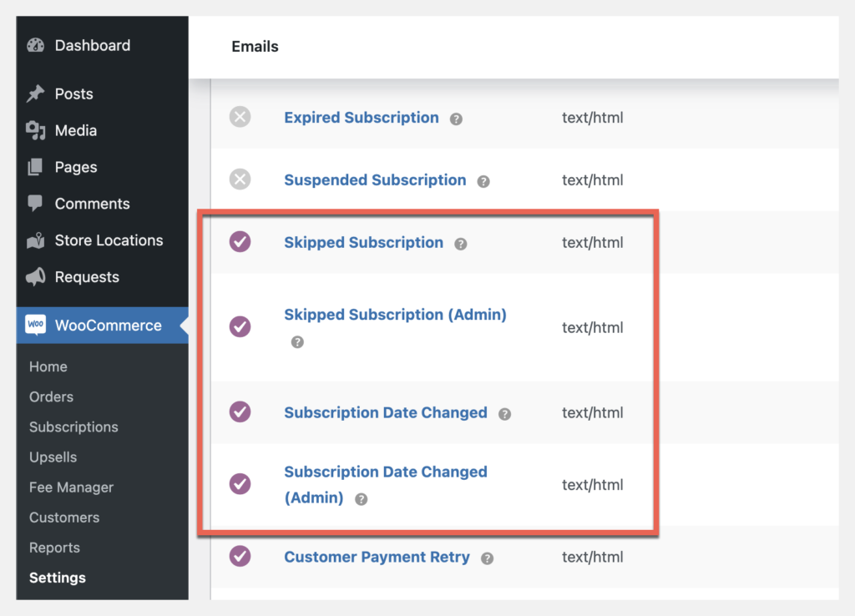Enable the Suspended Subscription email

tap(240, 180)
